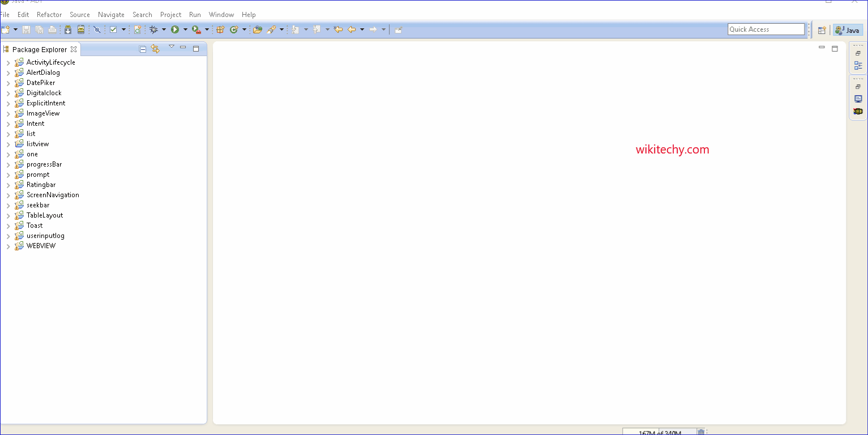Collapse All in Package Explorer
The width and height of the screenshot is (868, 435).
[142, 49]
